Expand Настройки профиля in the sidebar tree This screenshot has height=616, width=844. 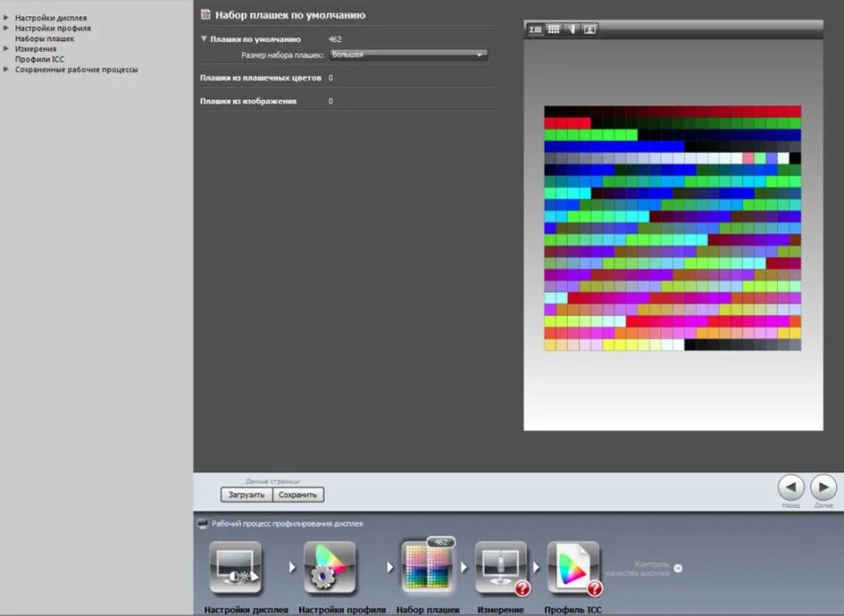click(x=6, y=28)
